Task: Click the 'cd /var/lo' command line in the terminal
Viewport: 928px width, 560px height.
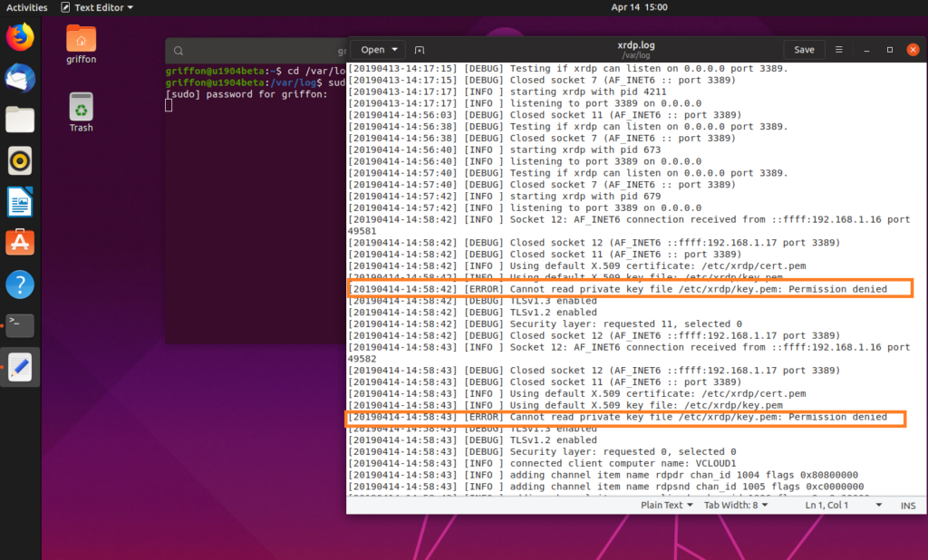Action: click(255, 71)
